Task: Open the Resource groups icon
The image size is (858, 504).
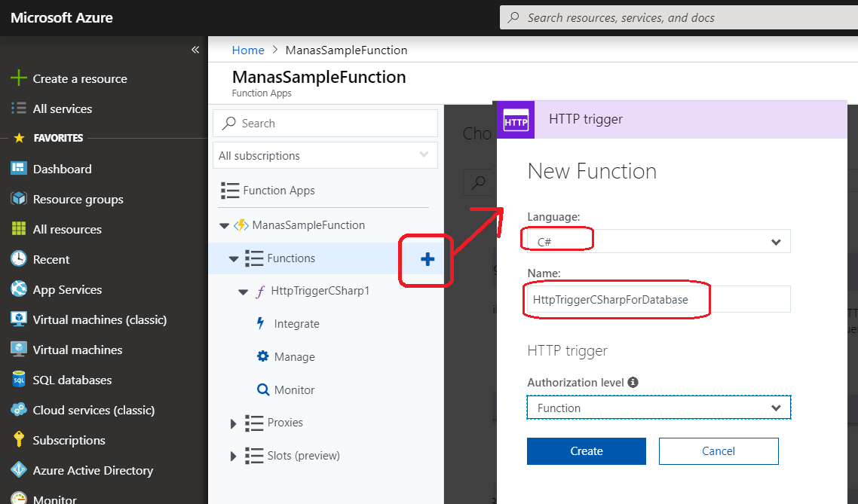Action: tap(19, 199)
